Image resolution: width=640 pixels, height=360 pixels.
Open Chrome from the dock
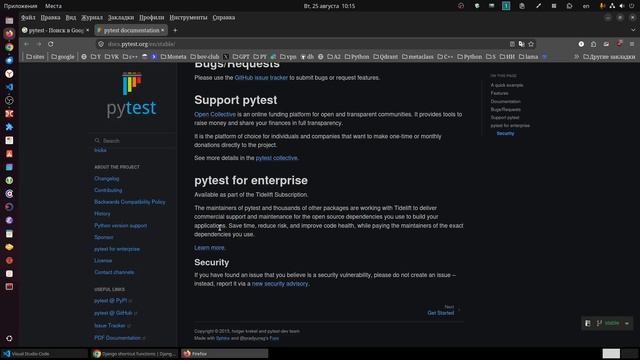(9, 47)
